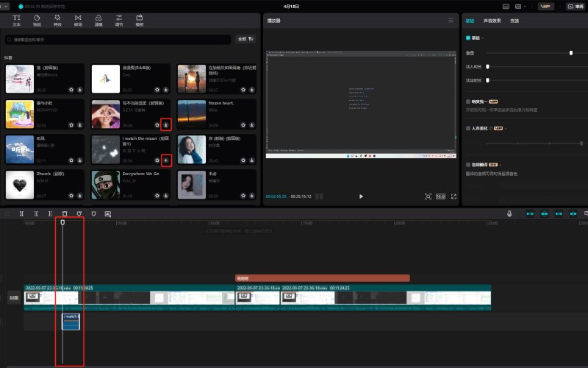This screenshot has width=588, height=368.
Task: Click the song search input field
Action: (118, 39)
